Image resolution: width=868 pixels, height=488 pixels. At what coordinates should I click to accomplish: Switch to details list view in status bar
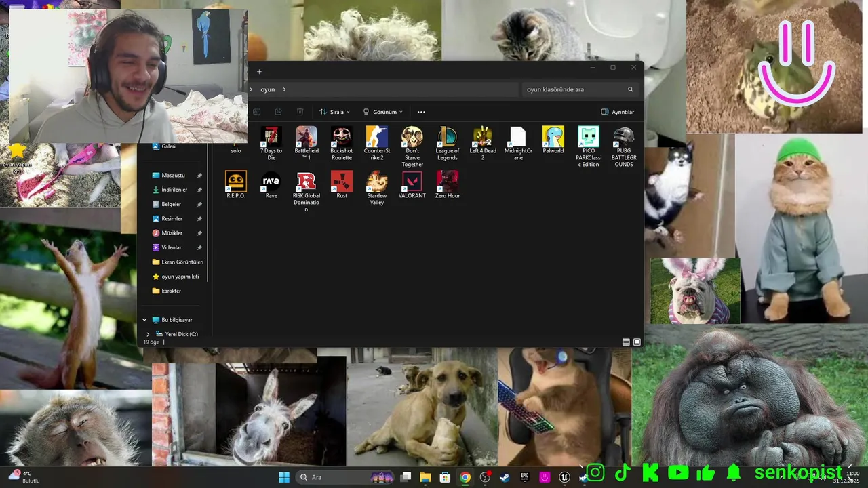(x=626, y=342)
